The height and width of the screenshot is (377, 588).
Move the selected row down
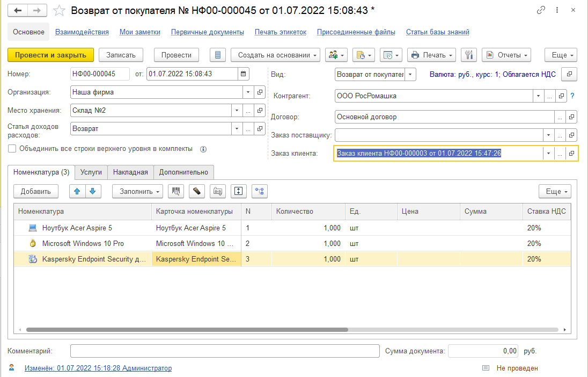click(x=92, y=191)
